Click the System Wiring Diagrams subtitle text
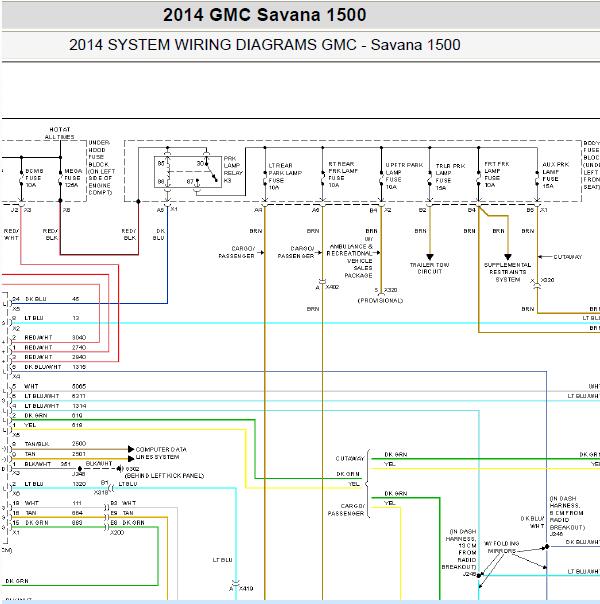600x604 pixels. [266, 45]
